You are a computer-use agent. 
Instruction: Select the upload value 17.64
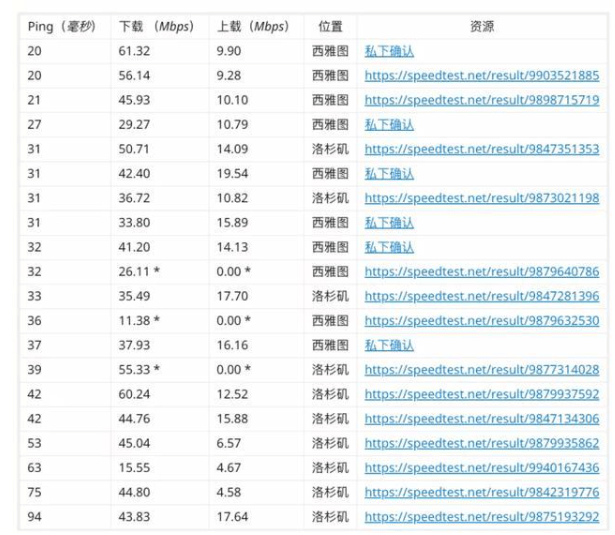pos(232,517)
